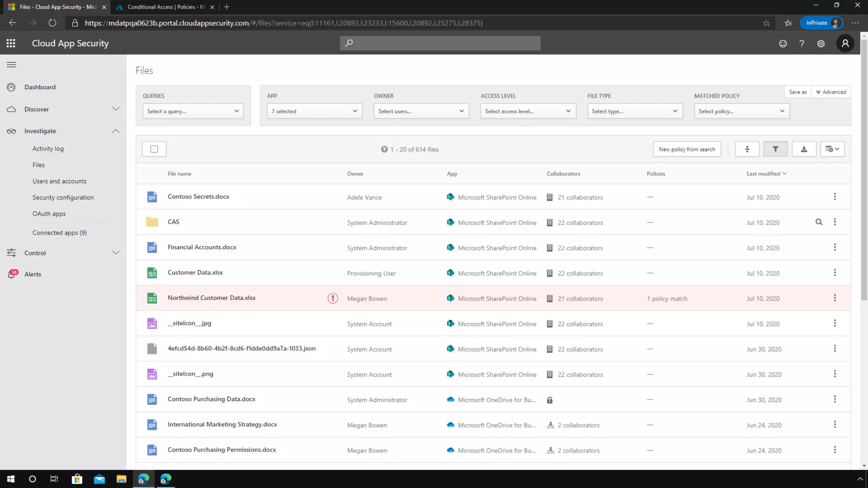Click the filter funnel icon button
Screen dimensions: 868x488
coord(775,149)
